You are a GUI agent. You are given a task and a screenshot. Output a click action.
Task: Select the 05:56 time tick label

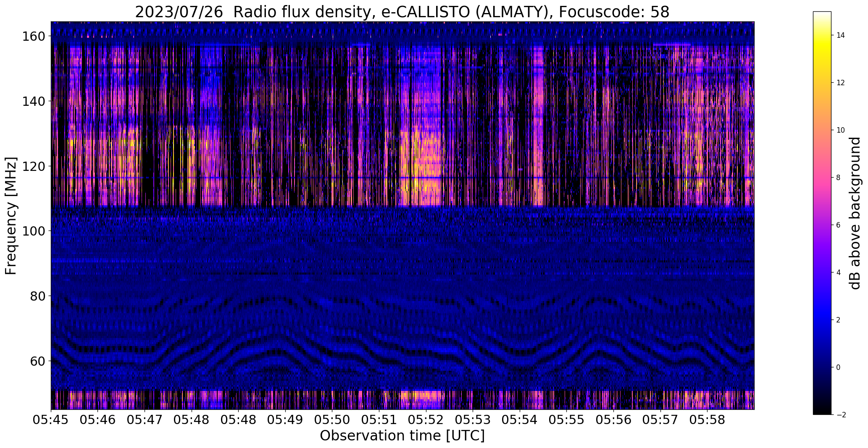pyautogui.click(x=613, y=419)
